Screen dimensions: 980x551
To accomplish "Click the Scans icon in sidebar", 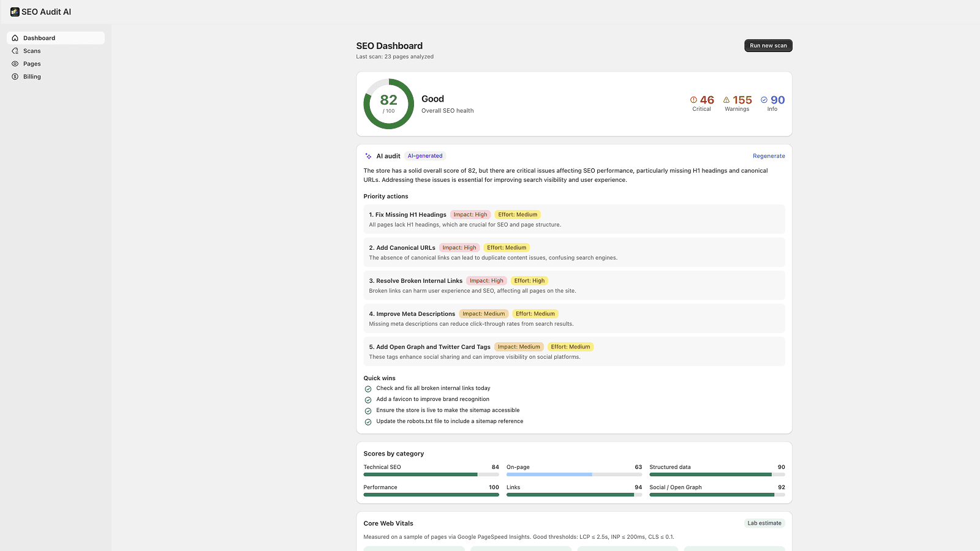I will click(15, 51).
